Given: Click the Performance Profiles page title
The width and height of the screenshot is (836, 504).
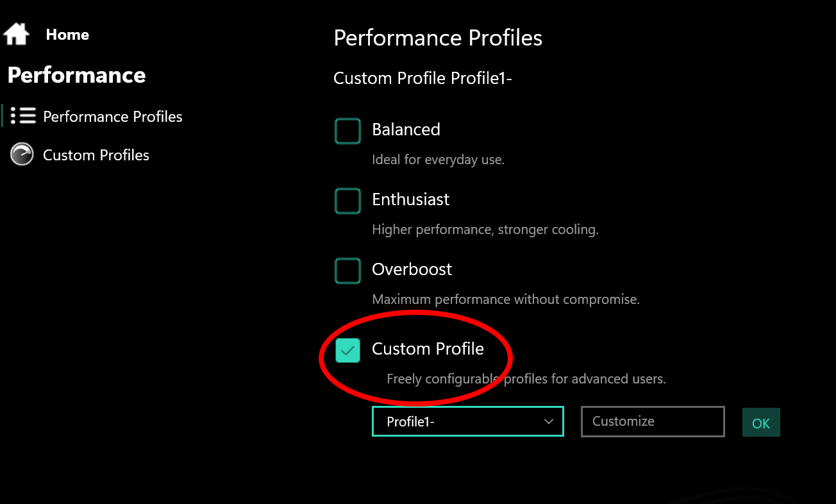Looking at the screenshot, I should tap(438, 38).
